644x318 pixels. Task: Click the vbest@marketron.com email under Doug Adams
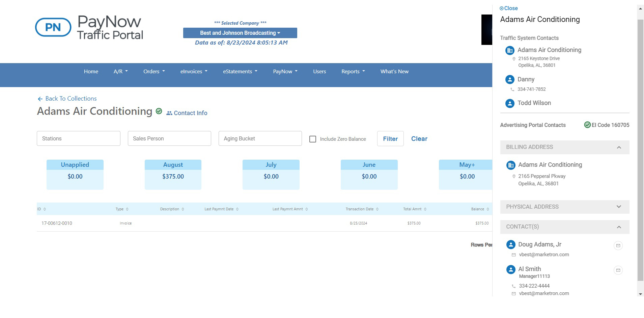pos(544,255)
